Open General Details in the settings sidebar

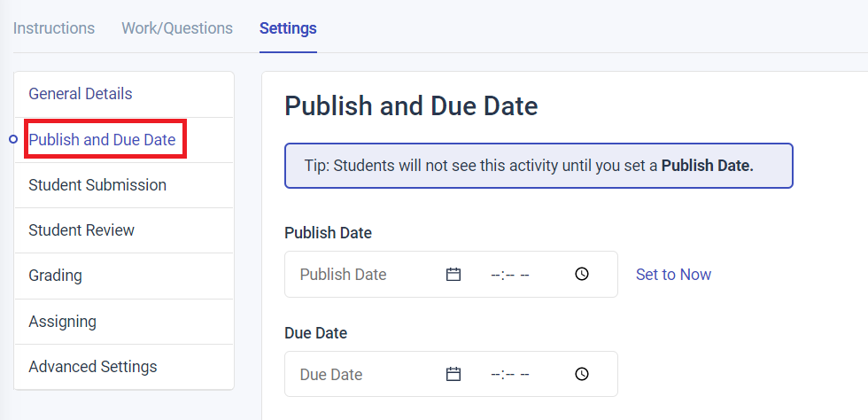(x=81, y=94)
